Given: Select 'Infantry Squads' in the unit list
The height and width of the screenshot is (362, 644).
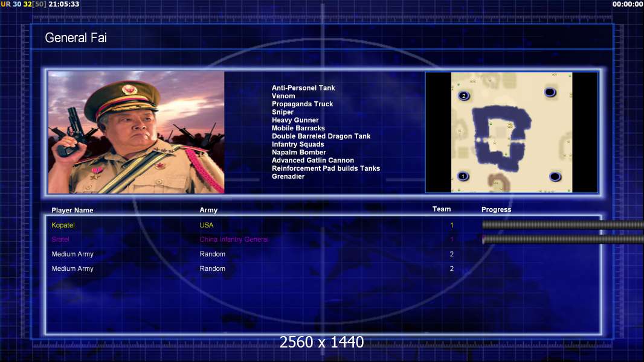Looking at the screenshot, I should click(298, 144).
